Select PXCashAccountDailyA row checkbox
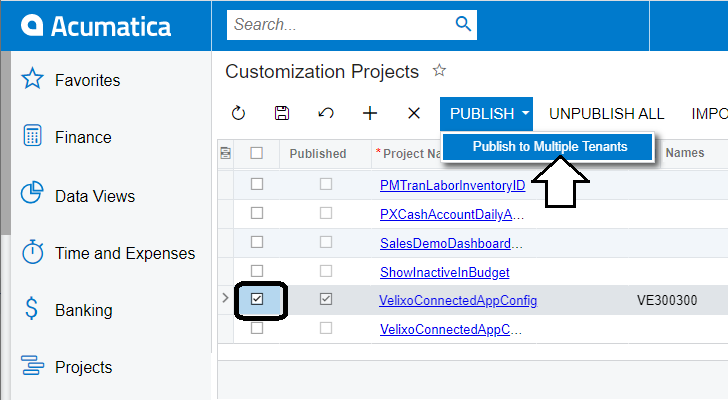Image resolution: width=728 pixels, height=400 pixels. tap(257, 213)
